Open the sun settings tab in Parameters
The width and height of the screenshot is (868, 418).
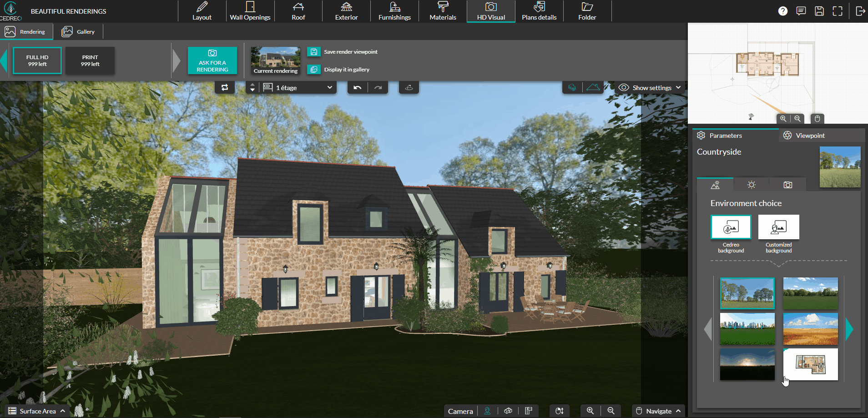coord(751,184)
